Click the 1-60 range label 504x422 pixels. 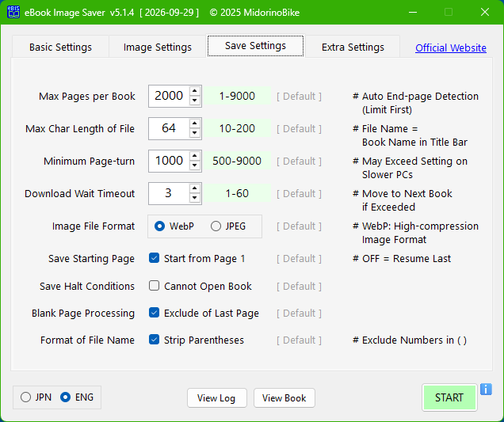(x=237, y=193)
